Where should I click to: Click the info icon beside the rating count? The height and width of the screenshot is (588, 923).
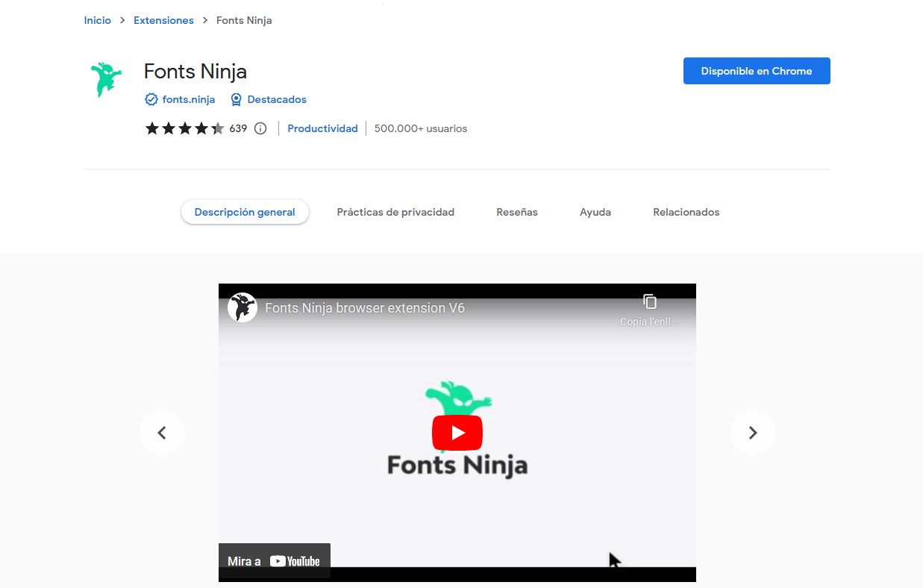[260, 128]
